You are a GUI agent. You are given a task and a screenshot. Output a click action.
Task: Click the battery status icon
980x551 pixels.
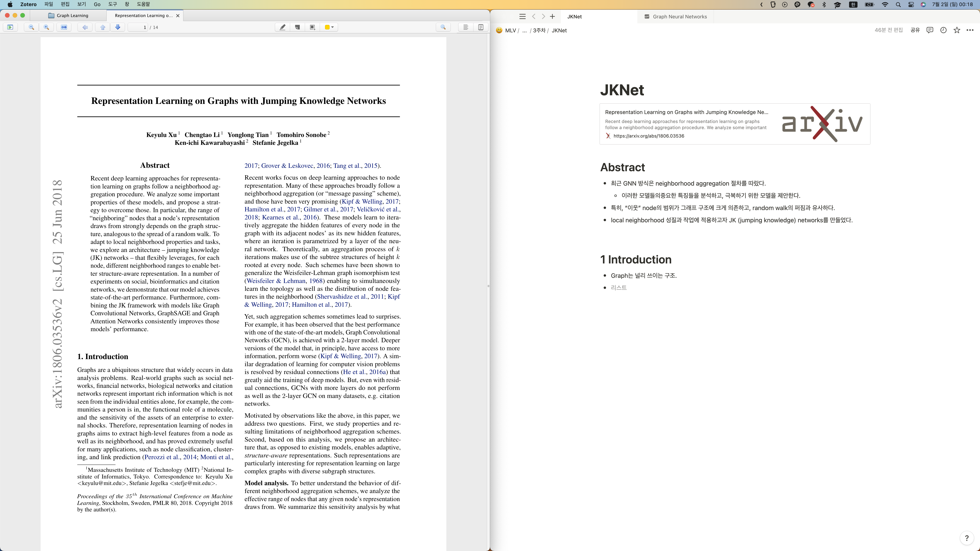[870, 5]
